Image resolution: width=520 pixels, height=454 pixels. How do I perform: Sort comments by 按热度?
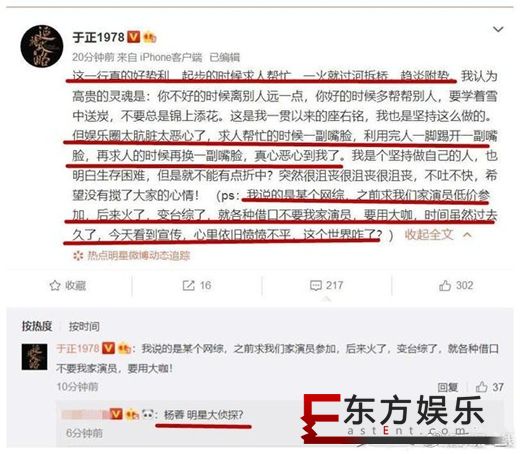(x=37, y=326)
